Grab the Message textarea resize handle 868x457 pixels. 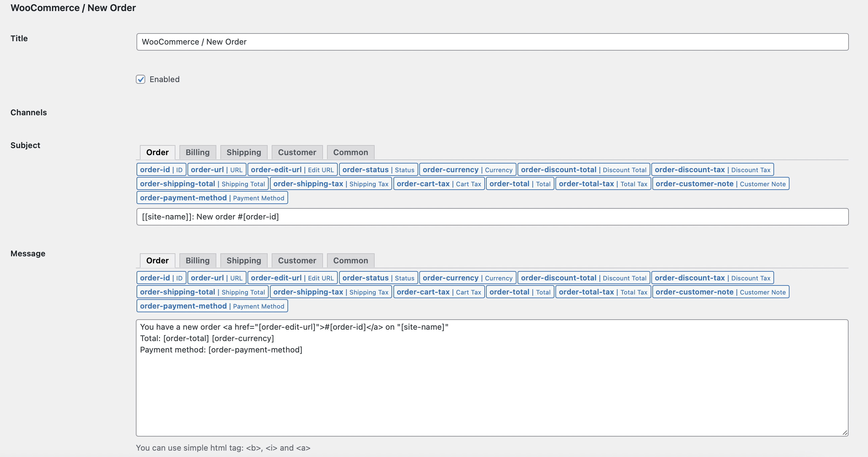845,433
